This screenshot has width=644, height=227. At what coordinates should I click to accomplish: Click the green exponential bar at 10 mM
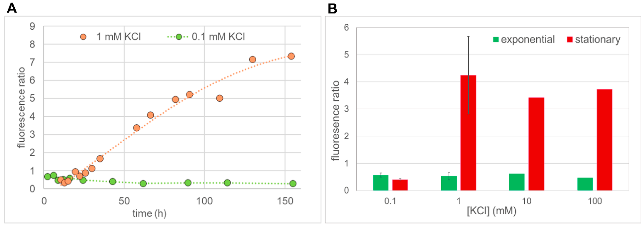click(517, 182)
